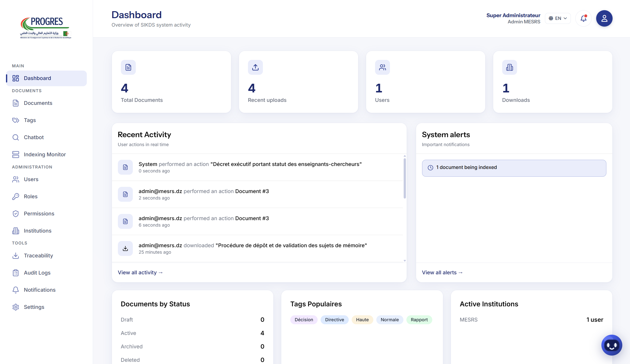This screenshot has width=630, height=364.
Task: Click the '1 document being indexed' alert
Action: (x=514, y=168)
